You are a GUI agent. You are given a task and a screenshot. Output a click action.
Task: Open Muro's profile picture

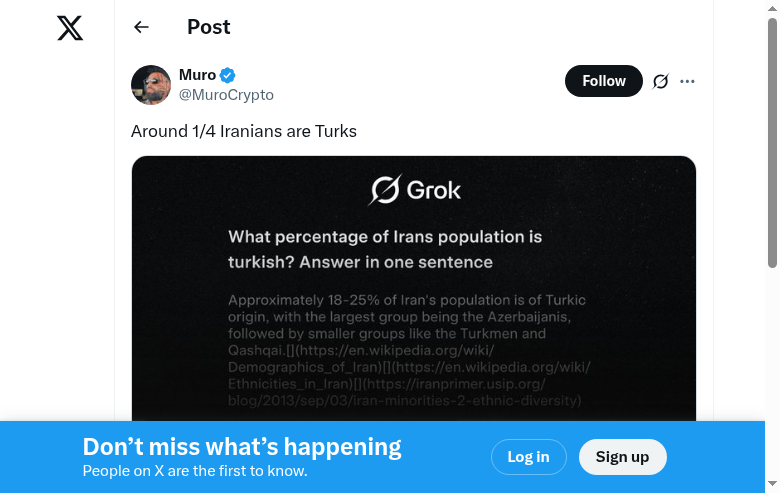pos(151,85)
